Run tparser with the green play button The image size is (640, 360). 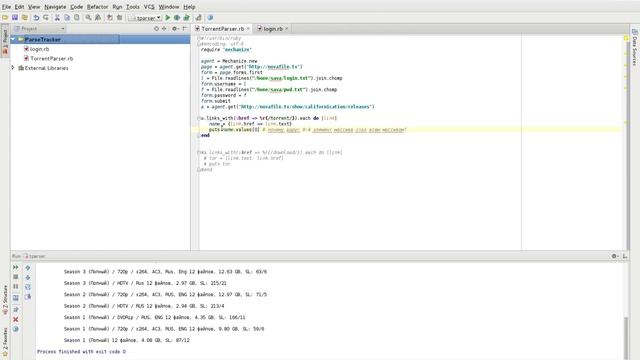(167, 18)
